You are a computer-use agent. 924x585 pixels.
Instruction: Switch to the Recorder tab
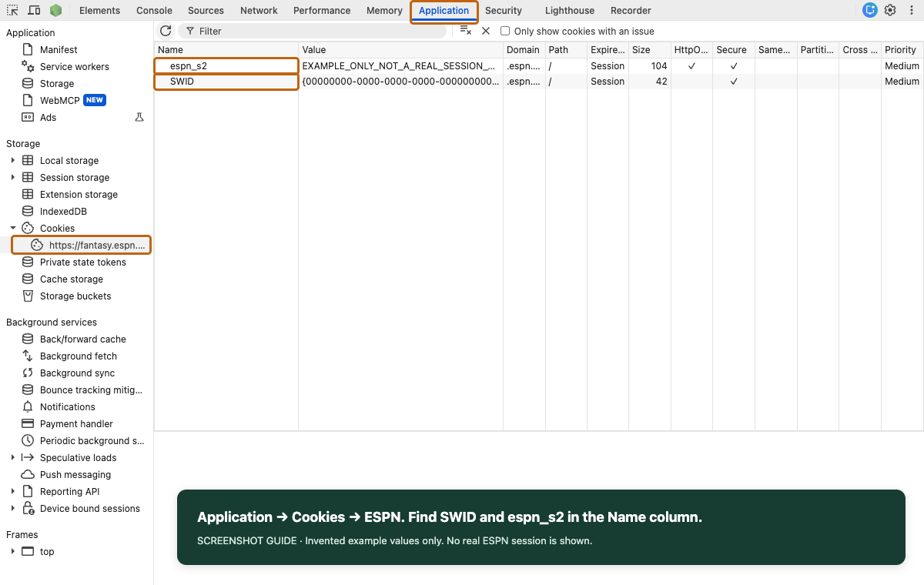coord(631,11)
